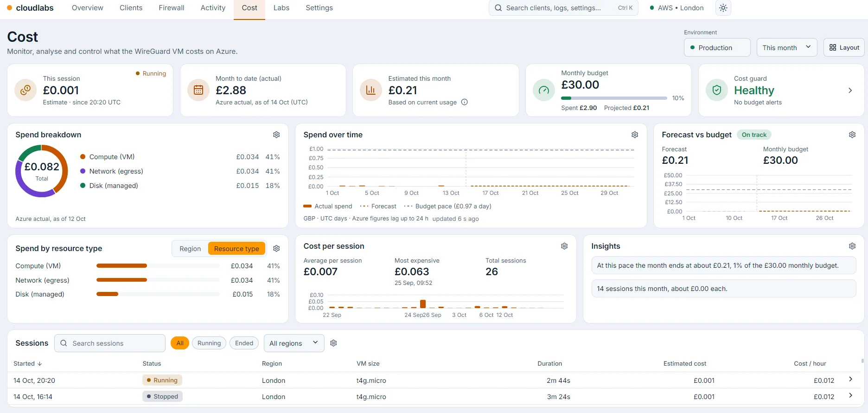
Task: Open Spend over time settings gear
Action: coord(635,135)
